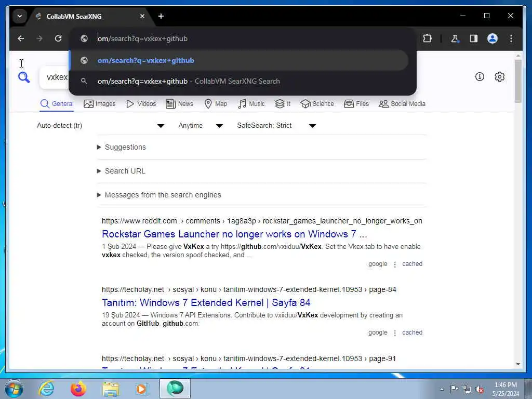Open Tanıtım Windows 7 Extended Kernel Sayfa 84

[206, 303]
